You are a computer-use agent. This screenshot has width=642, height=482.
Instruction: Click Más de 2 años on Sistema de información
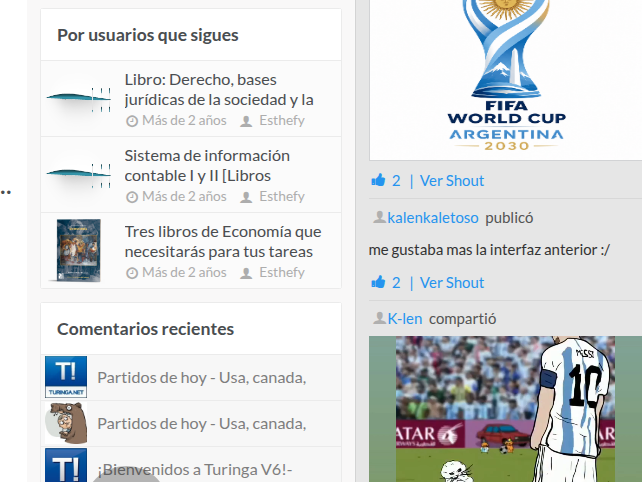pos(184,196)
